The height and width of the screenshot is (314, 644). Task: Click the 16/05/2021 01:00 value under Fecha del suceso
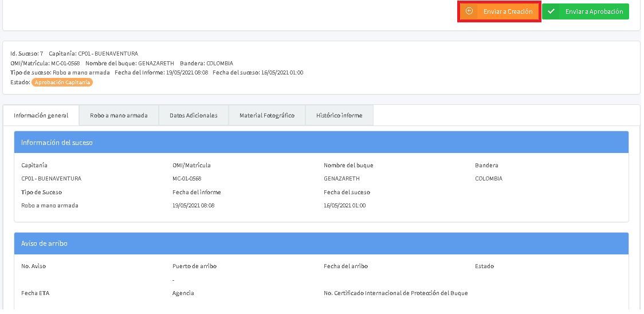click(x=344, y=206)
